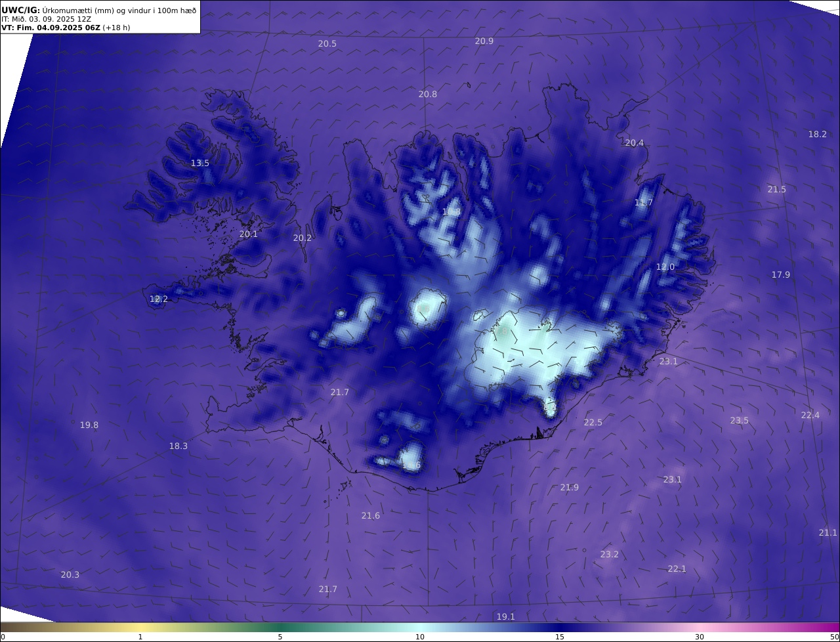Select the 30 tick on color scale
This screenshot has width=840, height=642.
click(x=700, y=637)
